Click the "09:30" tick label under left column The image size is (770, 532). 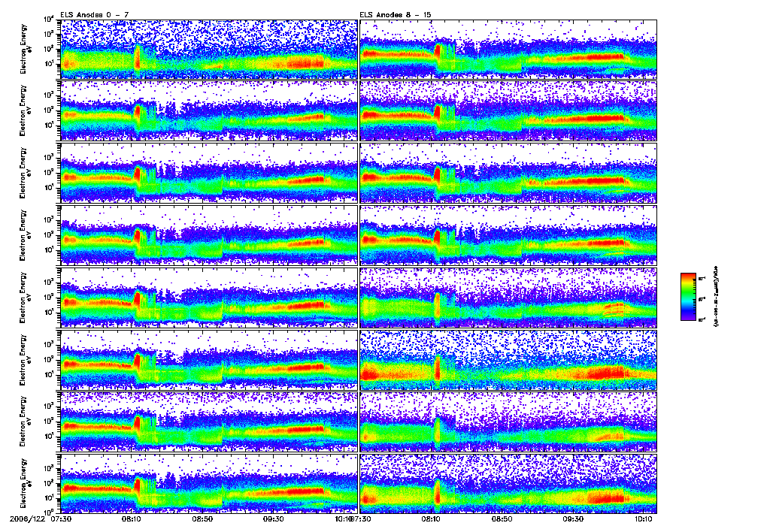(x=273, y=518)
